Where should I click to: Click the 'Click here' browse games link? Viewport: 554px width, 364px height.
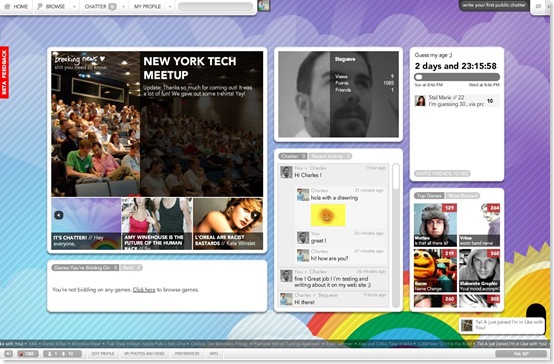coord(144,290)
